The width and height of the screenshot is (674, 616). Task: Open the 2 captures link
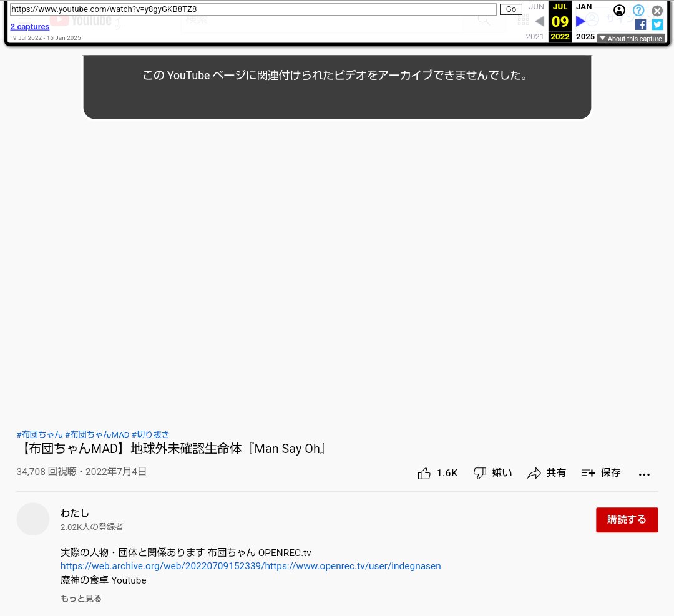[30, 27]
